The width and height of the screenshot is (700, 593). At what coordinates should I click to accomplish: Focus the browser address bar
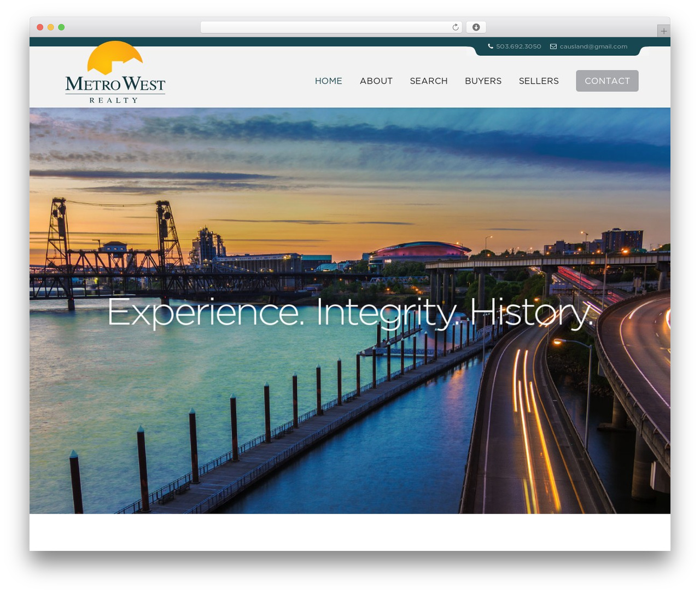point(331,27)
